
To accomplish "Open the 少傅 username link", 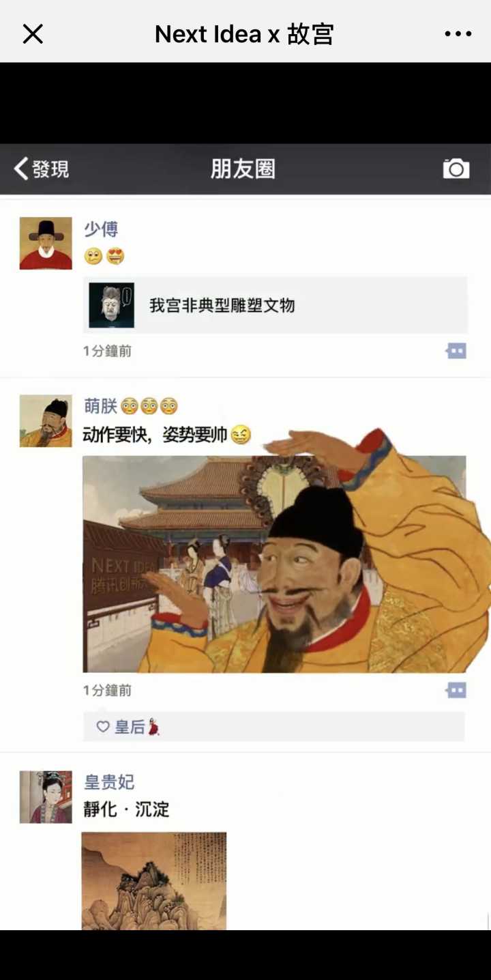I will pyautogui.click(x=101, y=229).
